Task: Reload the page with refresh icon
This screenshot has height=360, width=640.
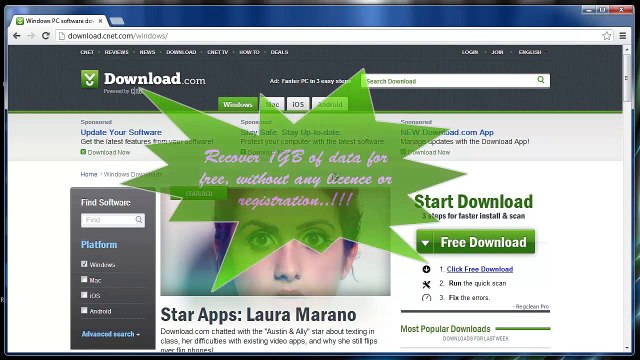Action: [x=46, y=36]
